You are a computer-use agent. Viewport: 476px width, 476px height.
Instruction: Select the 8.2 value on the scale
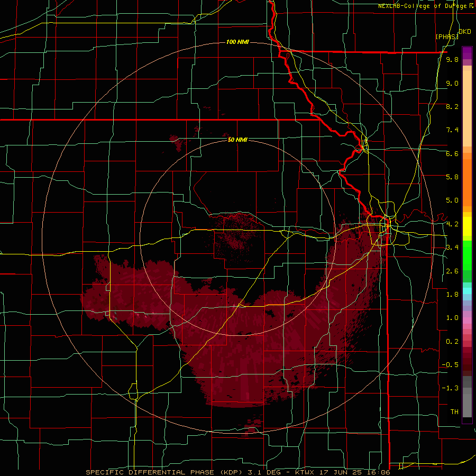[452, 106]
